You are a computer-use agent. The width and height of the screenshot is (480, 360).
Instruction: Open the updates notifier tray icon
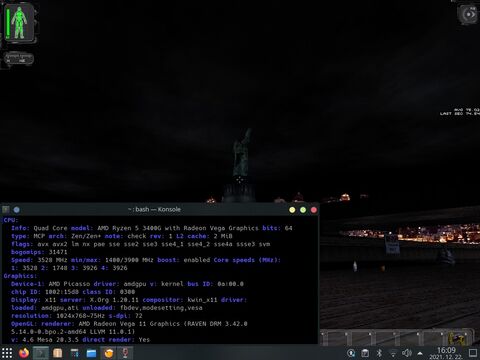coord(351,353)
